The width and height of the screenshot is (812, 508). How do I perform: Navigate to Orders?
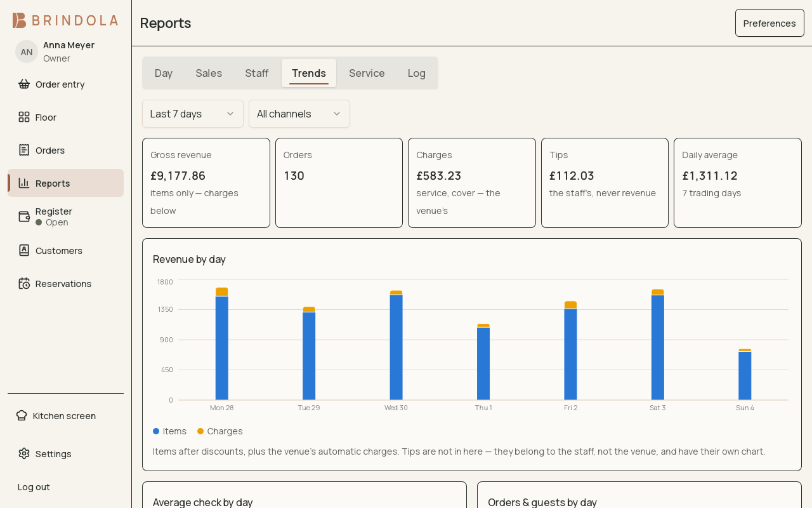[65, 150]
